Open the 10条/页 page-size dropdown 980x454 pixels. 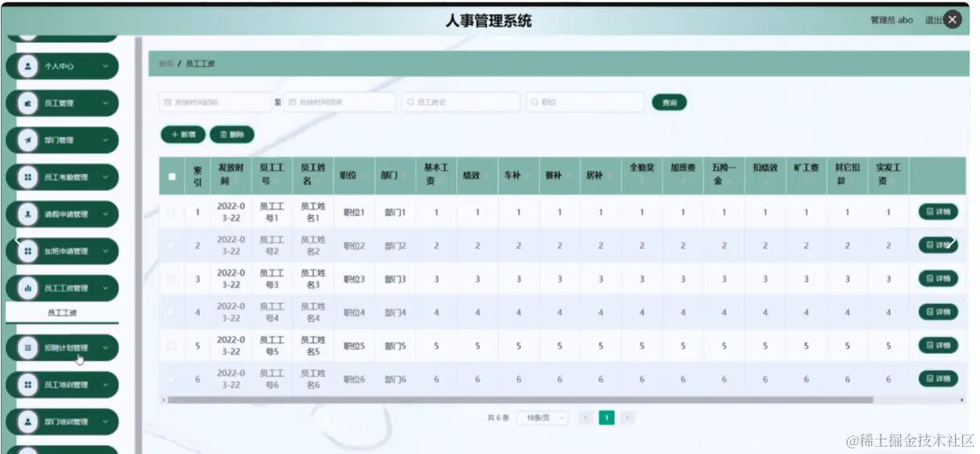543,418
